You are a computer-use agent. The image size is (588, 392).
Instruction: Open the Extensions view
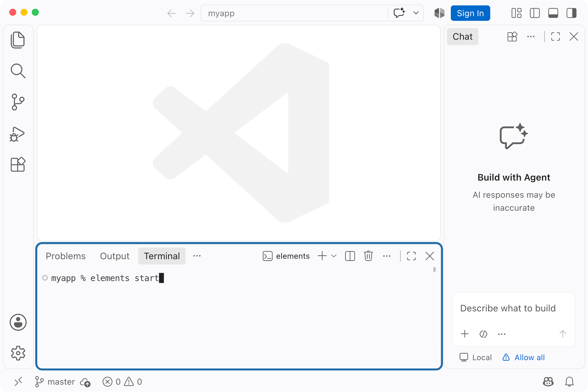point(18,164)
